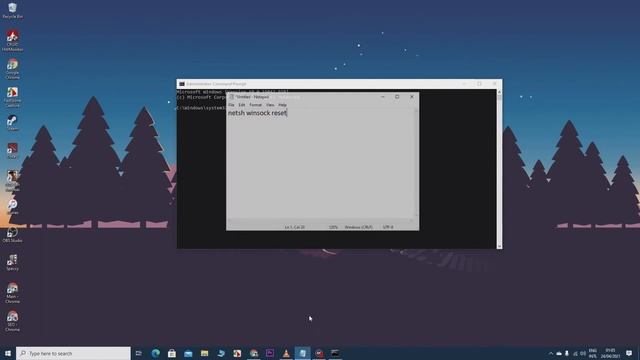
Task: Open Notepad's Format menu
Action: coord(256,105)
